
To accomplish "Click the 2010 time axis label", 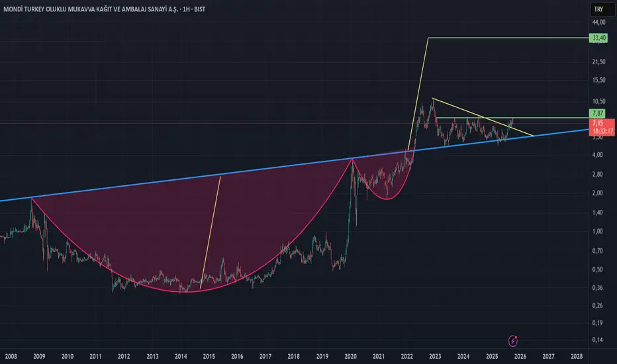I will click(68, 357).
